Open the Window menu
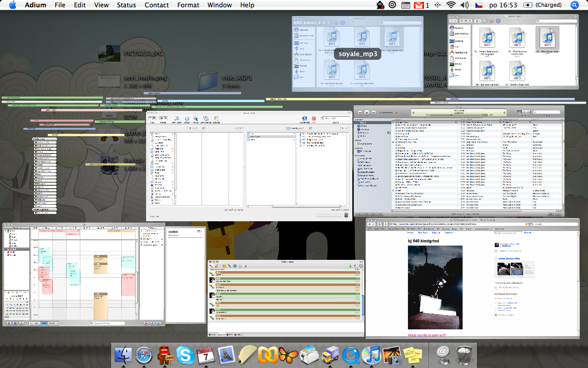588x368 pixels. [220, 5]
